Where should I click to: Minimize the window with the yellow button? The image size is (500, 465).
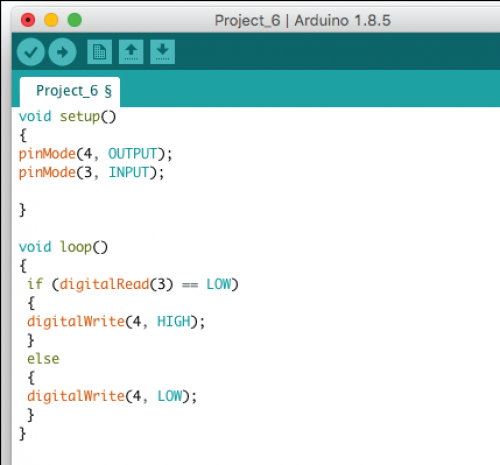coord(51,20)
